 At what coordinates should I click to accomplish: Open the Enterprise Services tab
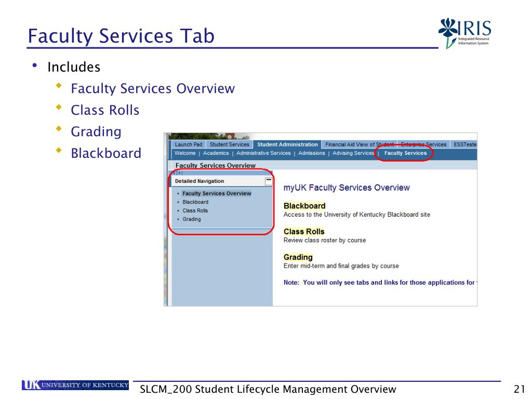pos(424,144)
